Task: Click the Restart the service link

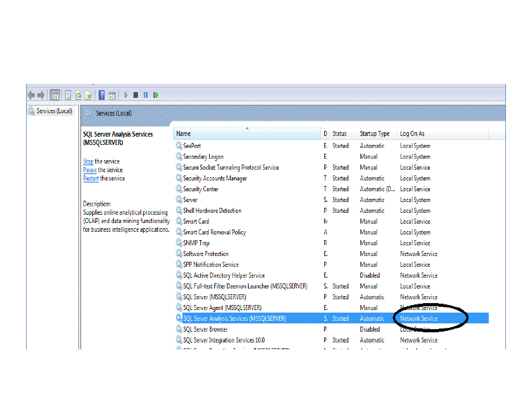Action: click(91, 179)
